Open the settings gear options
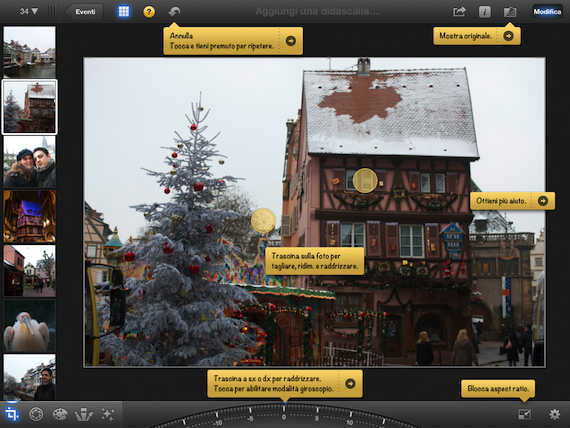This screenshot has height=428, width=570. (x=555, y=414)
